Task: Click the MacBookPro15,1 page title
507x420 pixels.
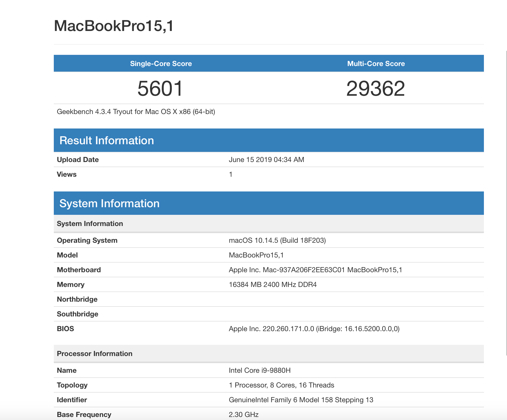Action: point(114,26)
